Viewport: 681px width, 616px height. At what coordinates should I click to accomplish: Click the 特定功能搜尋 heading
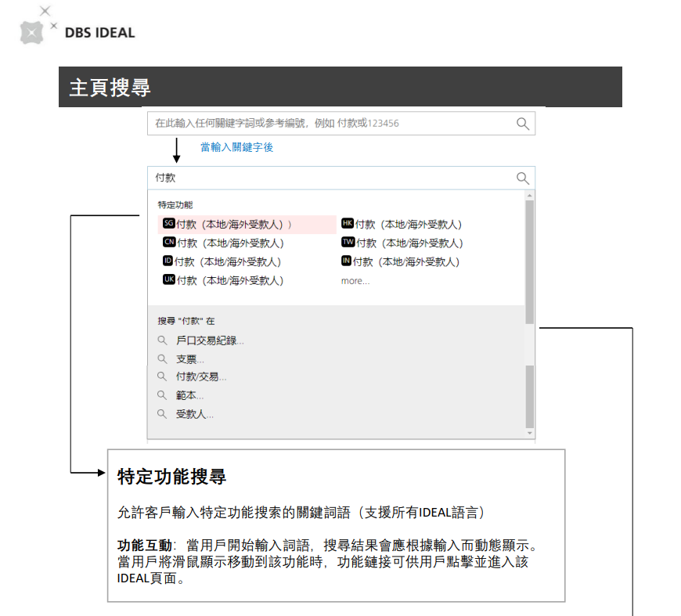(x=171, y=477)
